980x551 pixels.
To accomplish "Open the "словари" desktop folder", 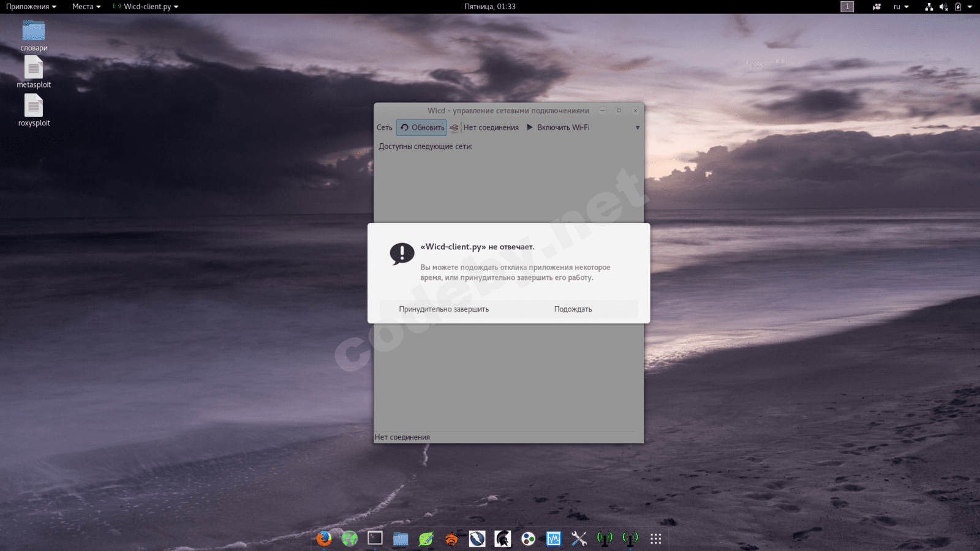I will pyautogui.click(x=34, y=32).
